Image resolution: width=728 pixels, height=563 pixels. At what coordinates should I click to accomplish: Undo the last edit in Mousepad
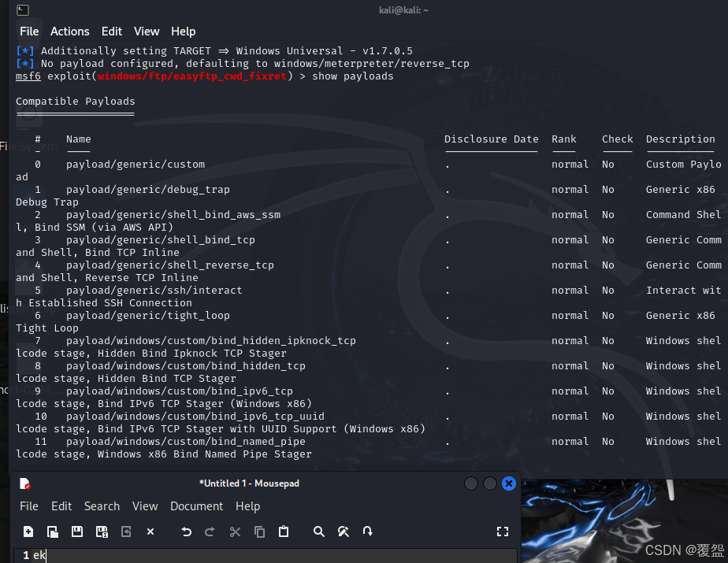[x=186, y=532]
